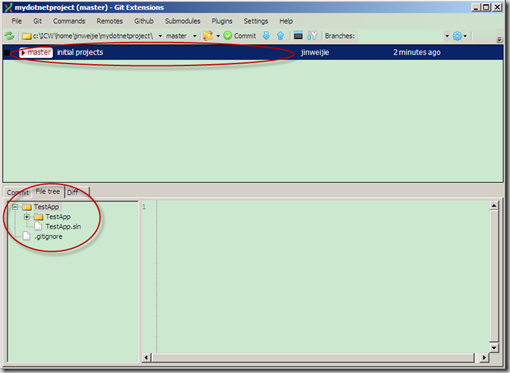Open the Branches filter combo box
Viewport: 510px width, 373px height.
(404, 36)
